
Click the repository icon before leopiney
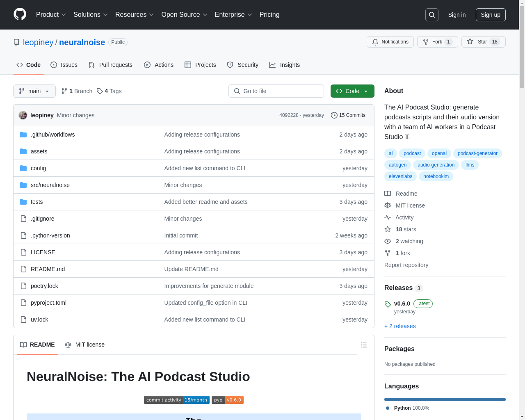pos(16,42)
